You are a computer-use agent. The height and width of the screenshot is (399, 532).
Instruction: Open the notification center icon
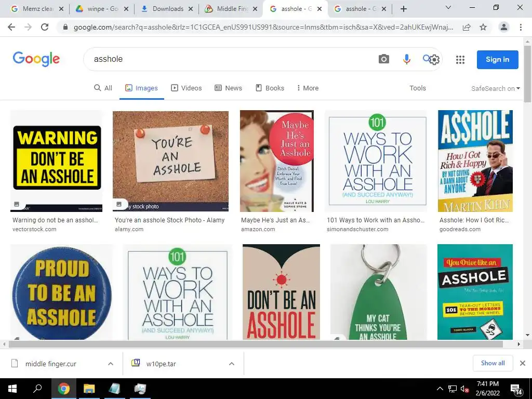516,389
